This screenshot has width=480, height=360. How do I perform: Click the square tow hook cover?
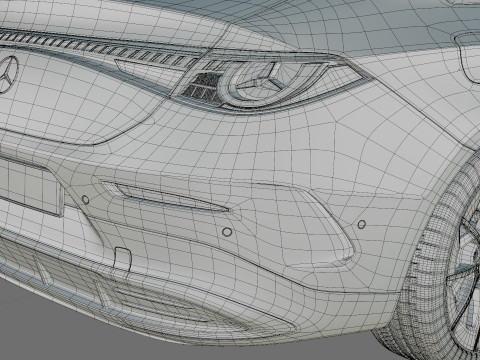(122, 258)
